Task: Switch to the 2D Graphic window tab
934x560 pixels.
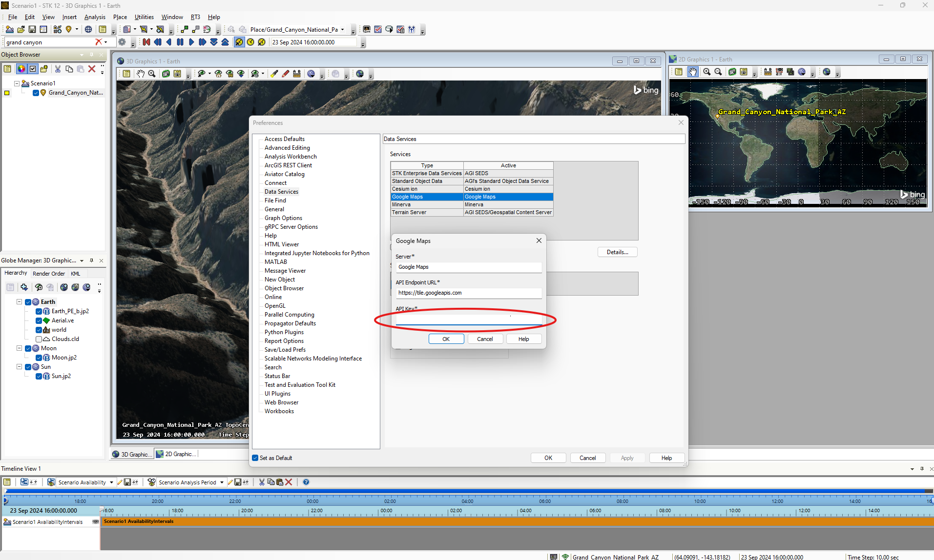Action: [x=176, y=454]
